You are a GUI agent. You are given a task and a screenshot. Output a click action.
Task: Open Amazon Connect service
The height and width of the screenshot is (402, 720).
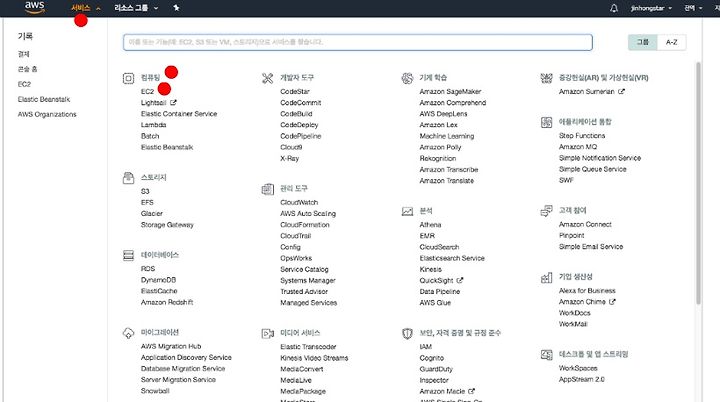tap(585, 224)
